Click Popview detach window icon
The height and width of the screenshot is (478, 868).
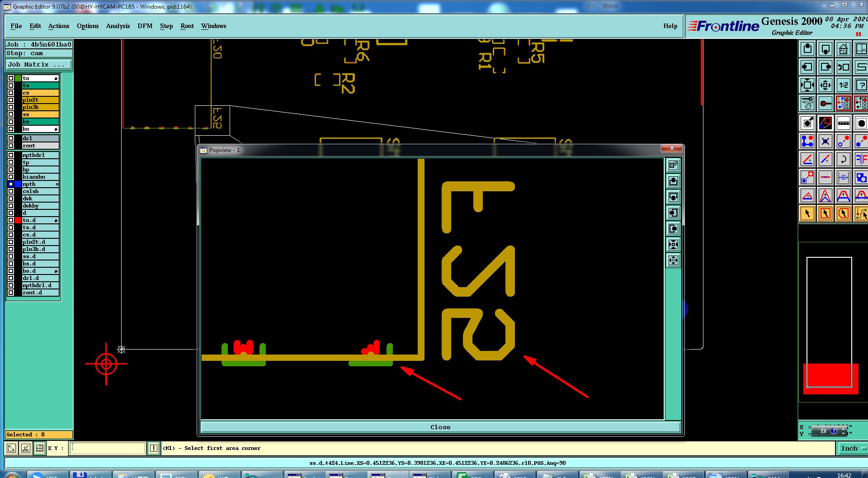tap(674, 165)
